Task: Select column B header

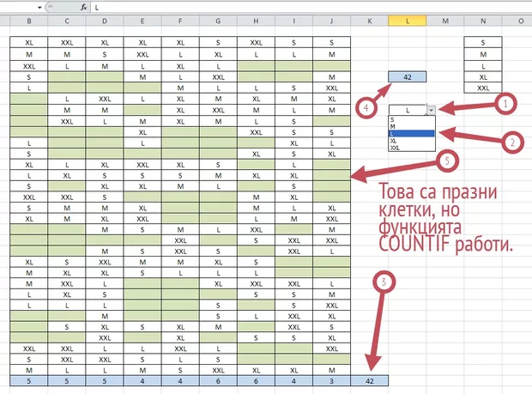Action: (x=29, y=21)
